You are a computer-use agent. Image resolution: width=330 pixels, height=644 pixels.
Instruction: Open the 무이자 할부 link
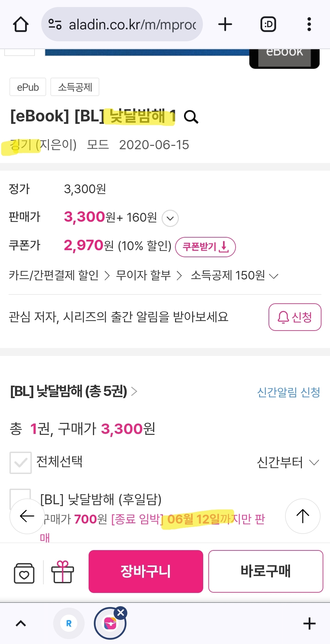[x=149, y=276]
